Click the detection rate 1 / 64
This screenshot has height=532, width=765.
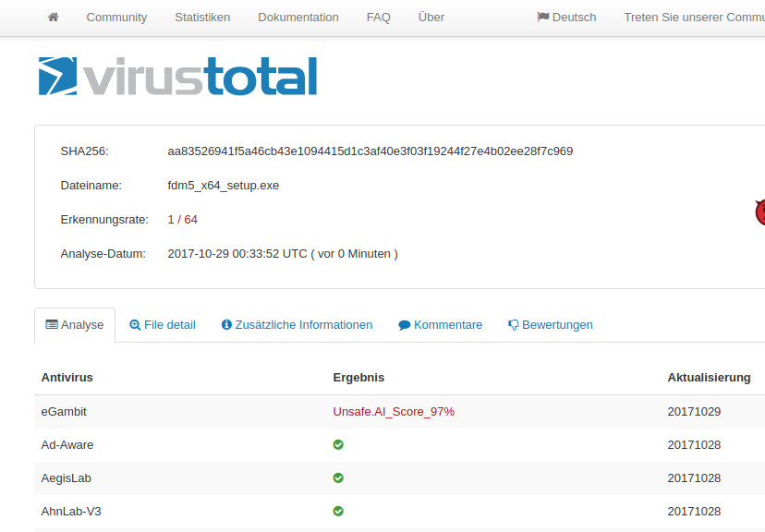point(182,220)
